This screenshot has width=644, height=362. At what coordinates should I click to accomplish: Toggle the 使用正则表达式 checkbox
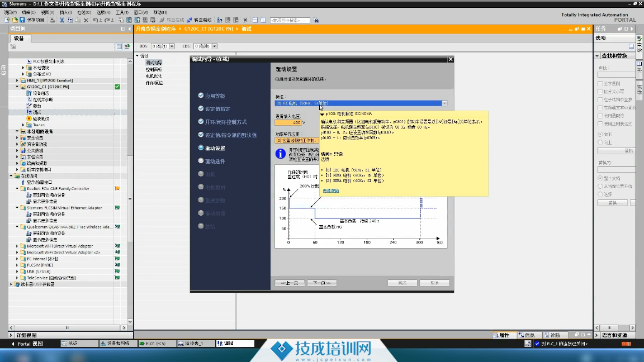[x=600, y=123]
